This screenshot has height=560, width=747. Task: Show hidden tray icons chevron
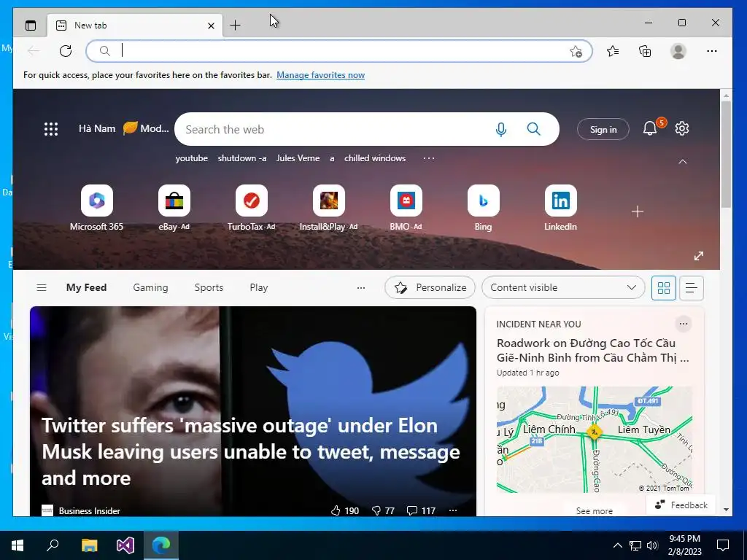(x=617, y=545)
